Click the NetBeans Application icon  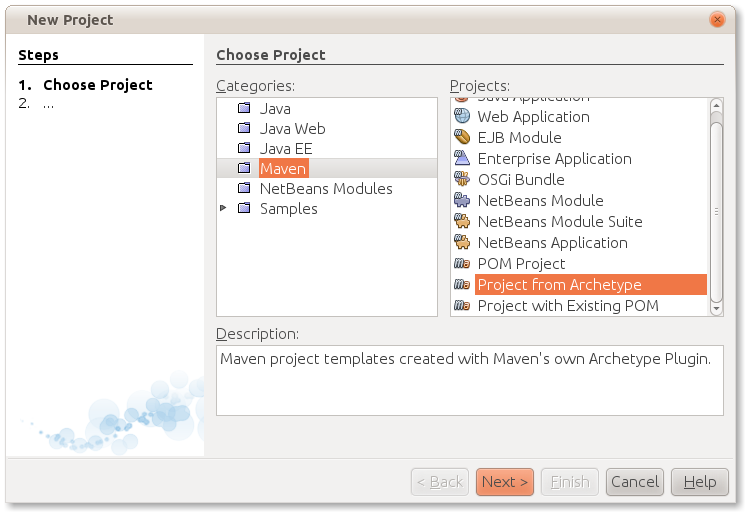462,242
